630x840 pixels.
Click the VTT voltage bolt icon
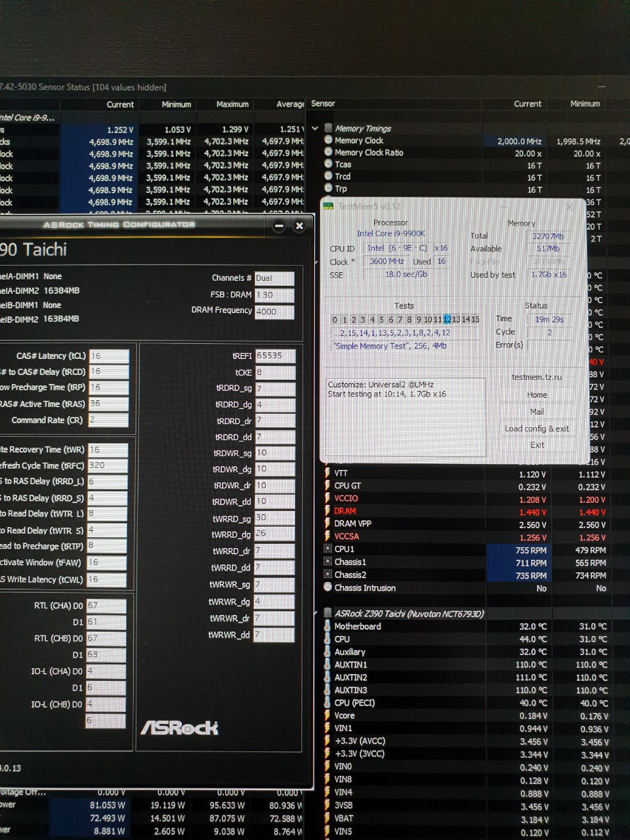coord(327,473)
